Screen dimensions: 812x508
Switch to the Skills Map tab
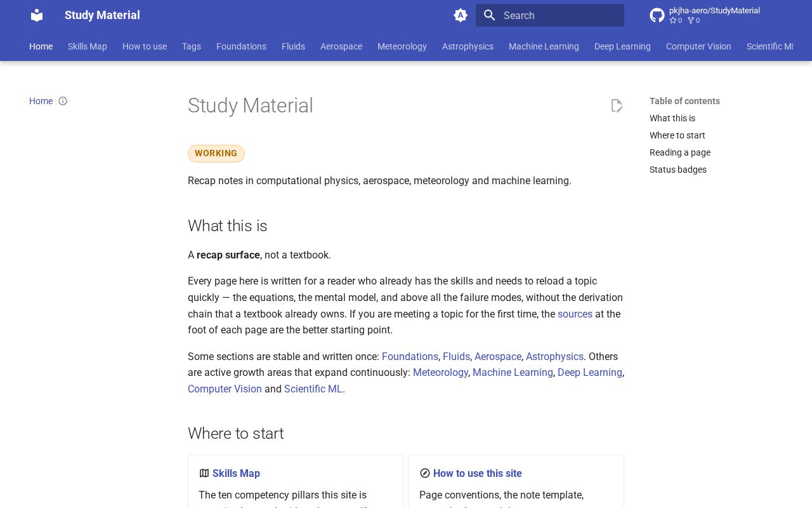point(88,46)
